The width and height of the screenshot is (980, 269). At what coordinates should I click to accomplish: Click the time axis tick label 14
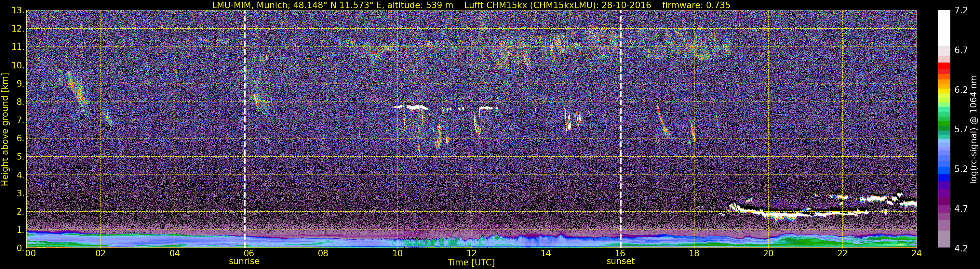click(x=545, y=253)
